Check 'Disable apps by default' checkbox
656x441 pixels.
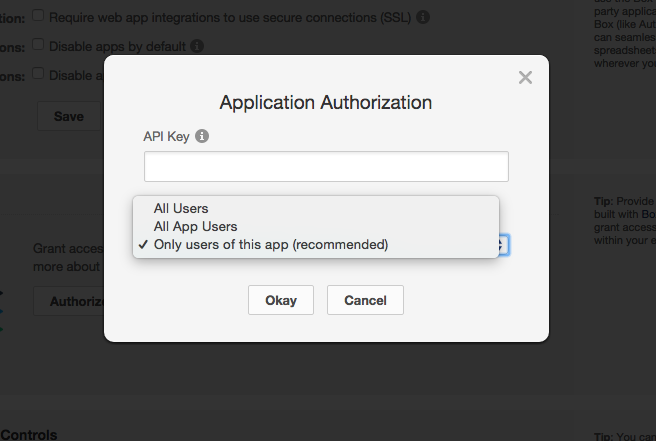pyautogui.click(x=38, y=44)
